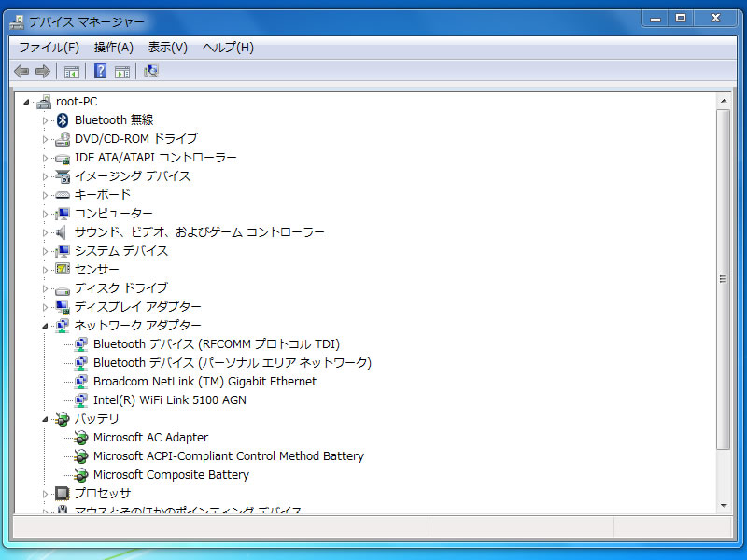Click Scan for hardware changes toolbar icon
Screen dimensions: 747x560
150,71
